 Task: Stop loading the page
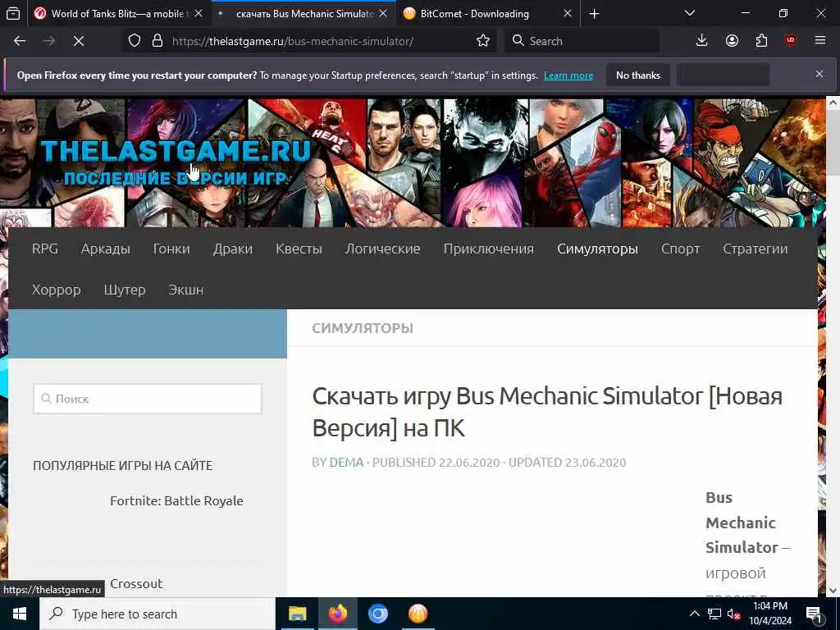point(79,41)
